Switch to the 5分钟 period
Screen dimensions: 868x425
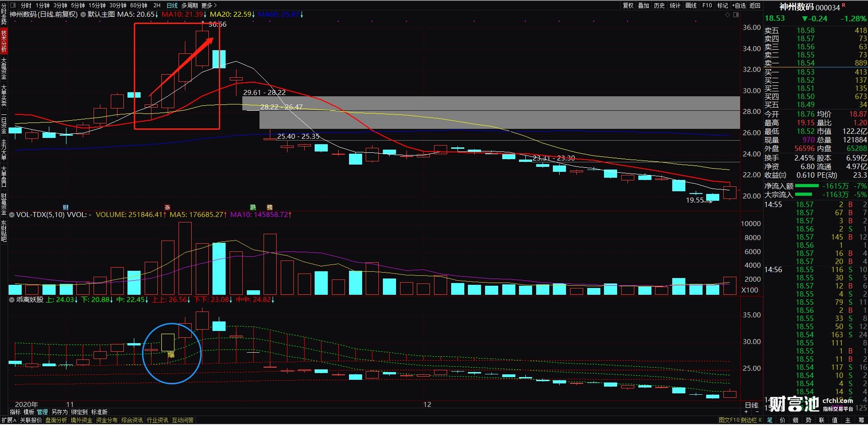[78, 5]
